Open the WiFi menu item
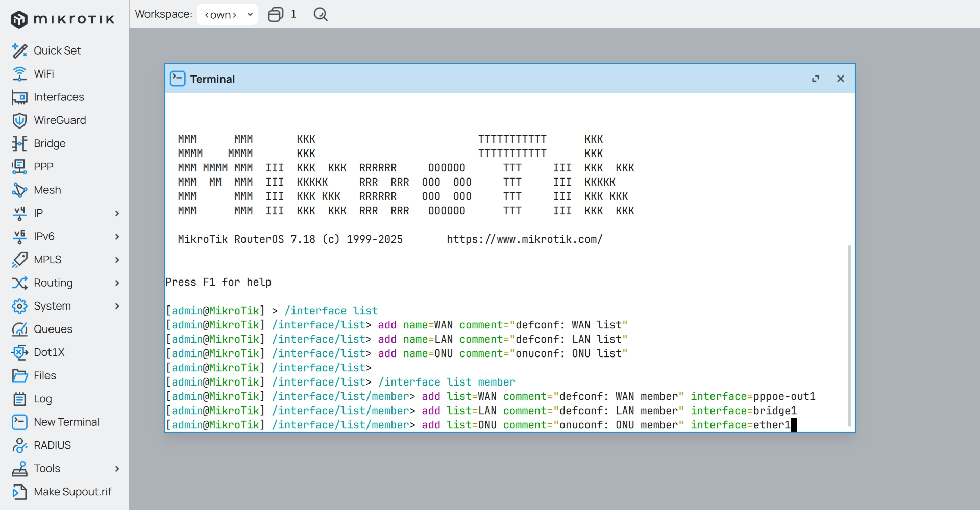980x510 pixels. click(x=64, y=74)
